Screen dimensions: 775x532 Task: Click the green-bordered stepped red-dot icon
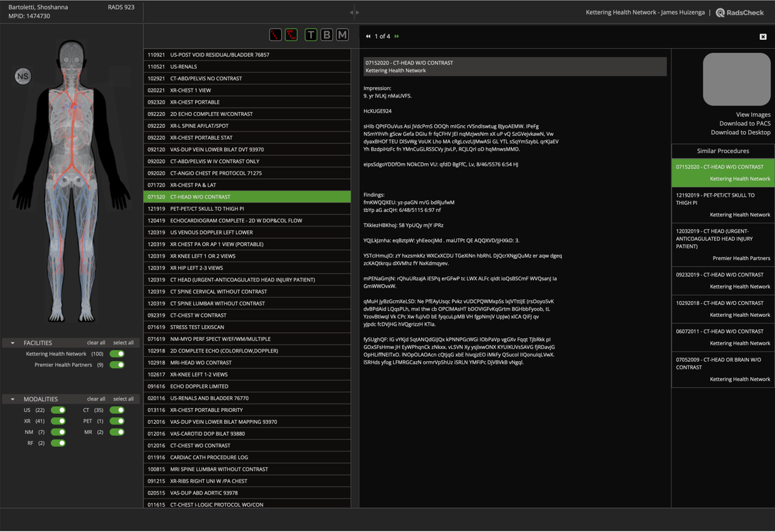tap(291, 35)
